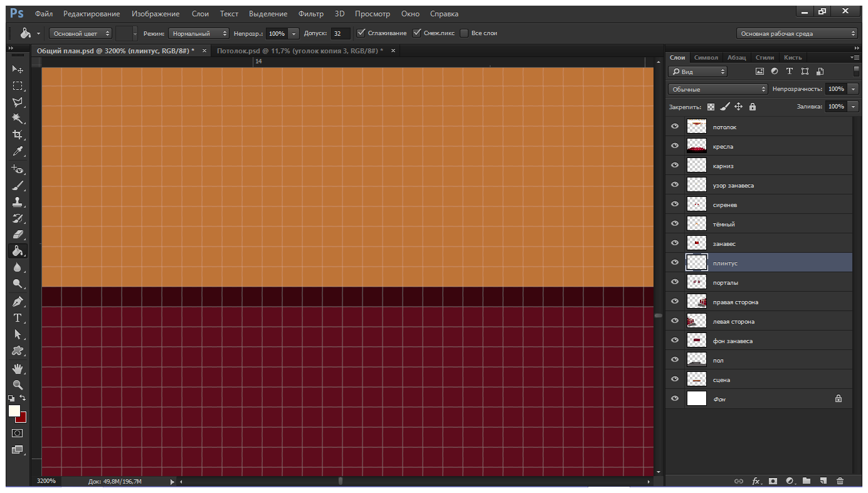Switch to the Потолок.psd document tab
The height and width of the screenshot is (493, 868).
pos(300,51)
